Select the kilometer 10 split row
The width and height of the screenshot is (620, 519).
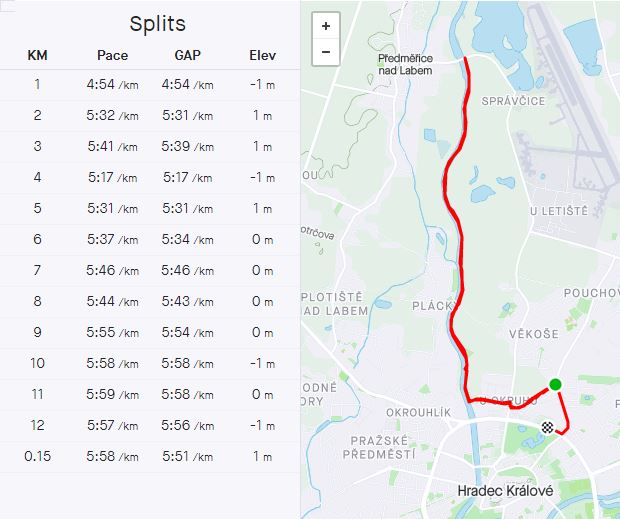click(150, 363)
